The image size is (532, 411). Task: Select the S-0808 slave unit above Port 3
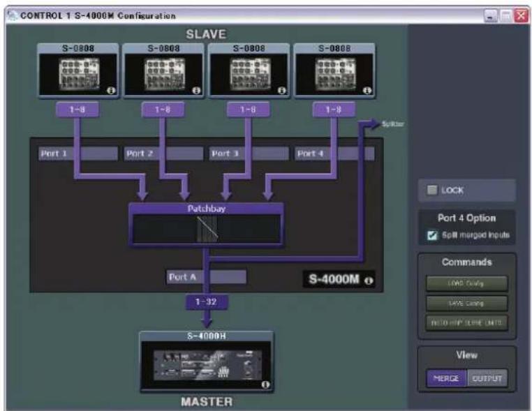pos(249,70)
